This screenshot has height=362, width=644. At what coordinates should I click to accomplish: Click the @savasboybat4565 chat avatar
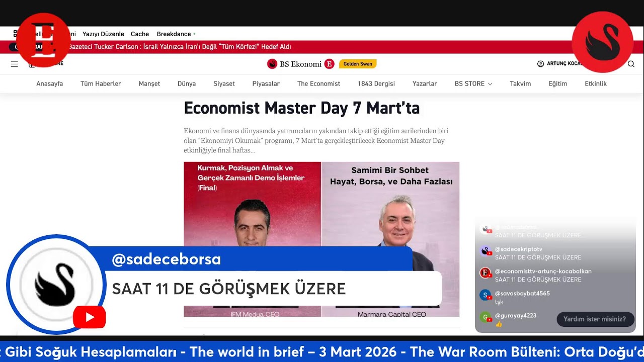tap(486, 295)
